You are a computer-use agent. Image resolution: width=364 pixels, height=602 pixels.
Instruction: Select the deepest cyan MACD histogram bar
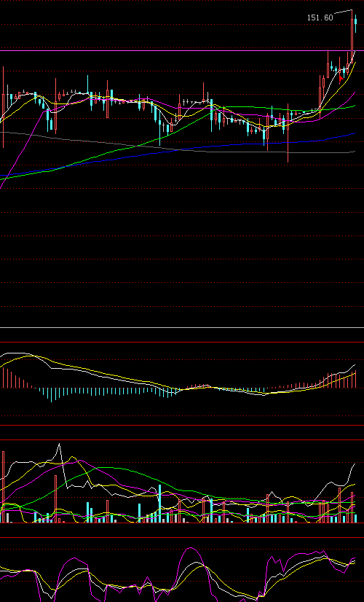52,395
